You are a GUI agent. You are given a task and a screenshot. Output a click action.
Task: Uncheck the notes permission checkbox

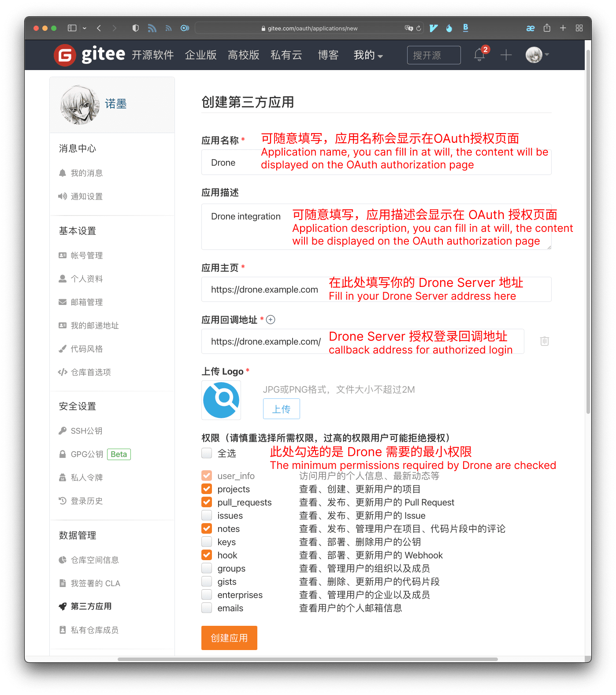tap(207, 528)
